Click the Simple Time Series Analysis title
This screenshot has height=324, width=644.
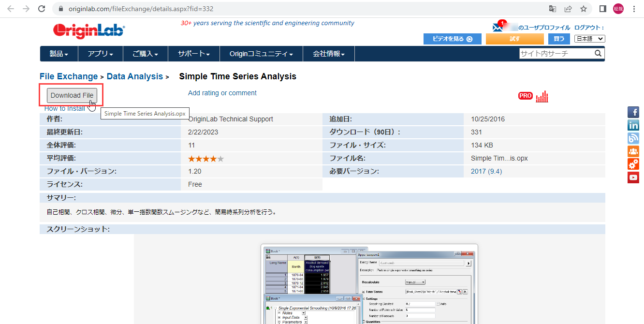(x=238, y=76)
